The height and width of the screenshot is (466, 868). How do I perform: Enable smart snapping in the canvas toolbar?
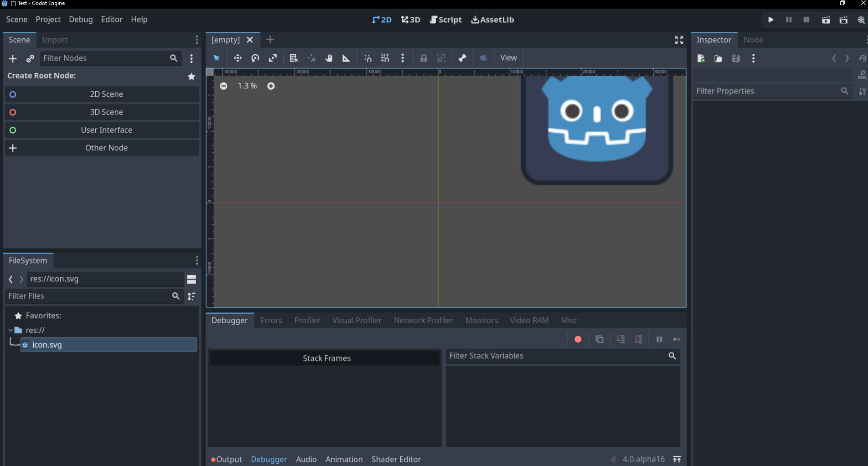[367, 58]
